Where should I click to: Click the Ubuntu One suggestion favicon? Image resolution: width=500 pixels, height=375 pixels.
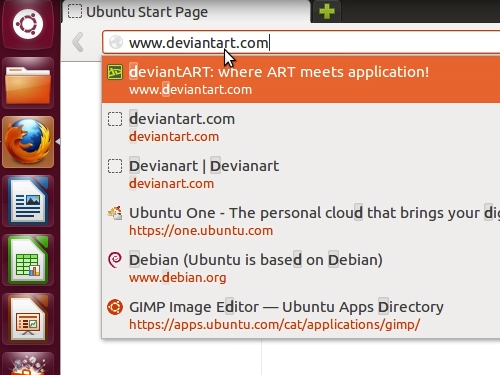coord(115,213)
